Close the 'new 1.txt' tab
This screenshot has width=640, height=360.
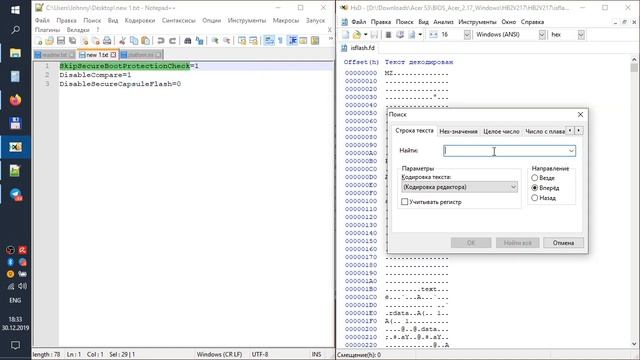113,55
